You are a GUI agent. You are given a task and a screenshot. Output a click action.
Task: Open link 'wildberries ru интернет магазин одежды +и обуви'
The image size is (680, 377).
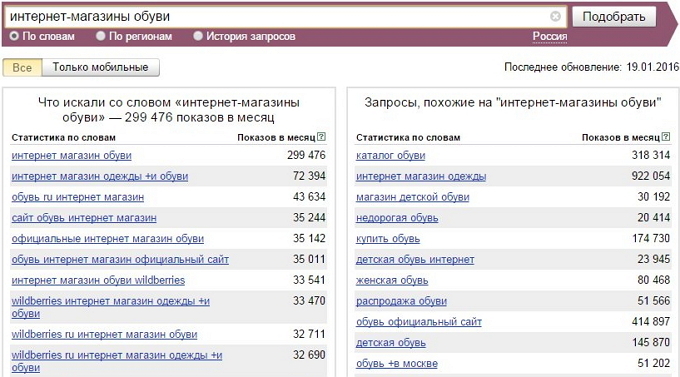117,361
